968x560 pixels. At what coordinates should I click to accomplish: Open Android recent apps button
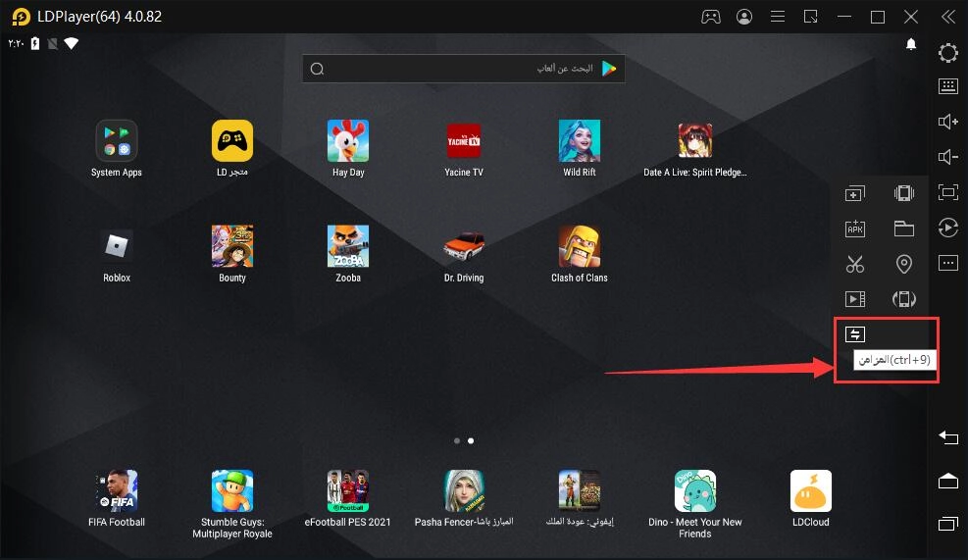point(948,523)
